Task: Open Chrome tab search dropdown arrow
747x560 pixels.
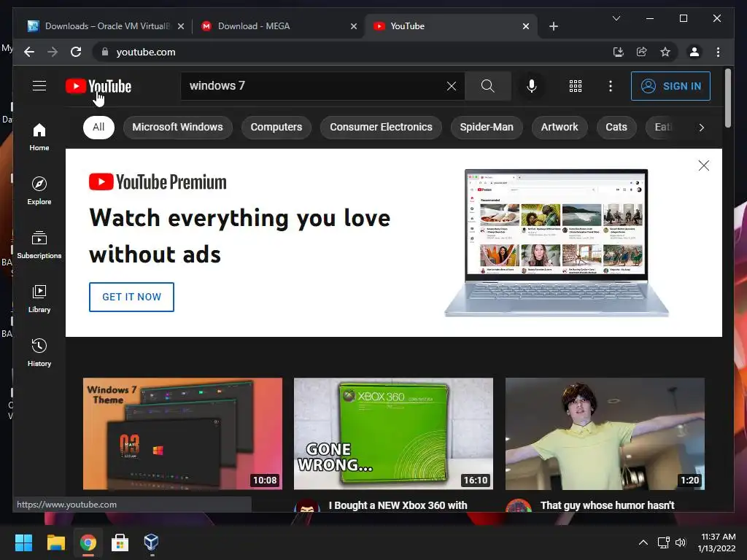Action: pyautogui.click(x=616, y=18)
